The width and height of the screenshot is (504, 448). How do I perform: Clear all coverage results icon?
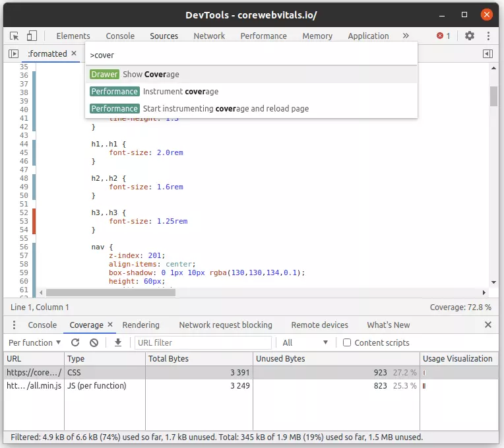[94, 342]
